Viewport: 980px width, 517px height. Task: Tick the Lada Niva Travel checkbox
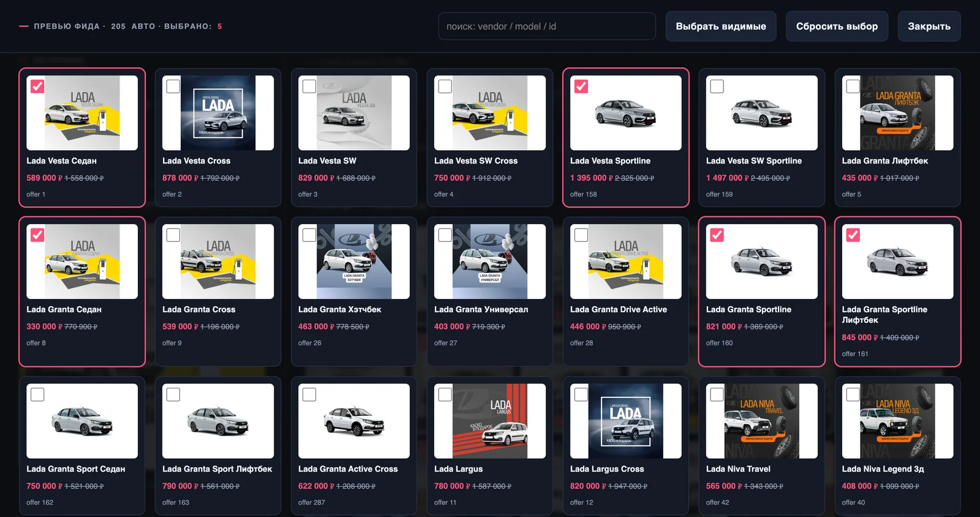click(x=717, y=394)
